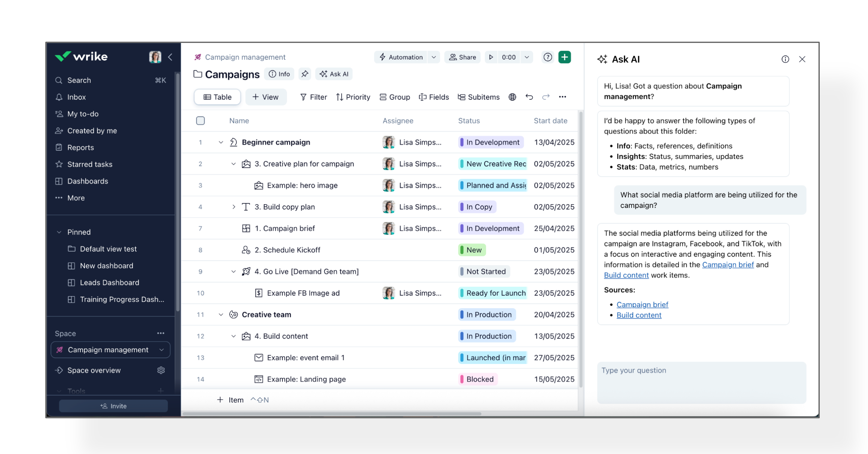This screenshot has height=454, width=868.
Task: Open Space overview settings gear
Action: click(161, 370)
